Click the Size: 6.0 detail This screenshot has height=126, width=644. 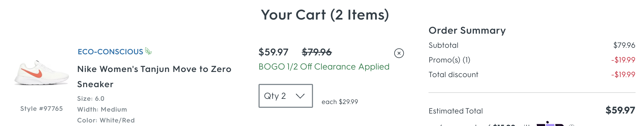coord(91,99)
